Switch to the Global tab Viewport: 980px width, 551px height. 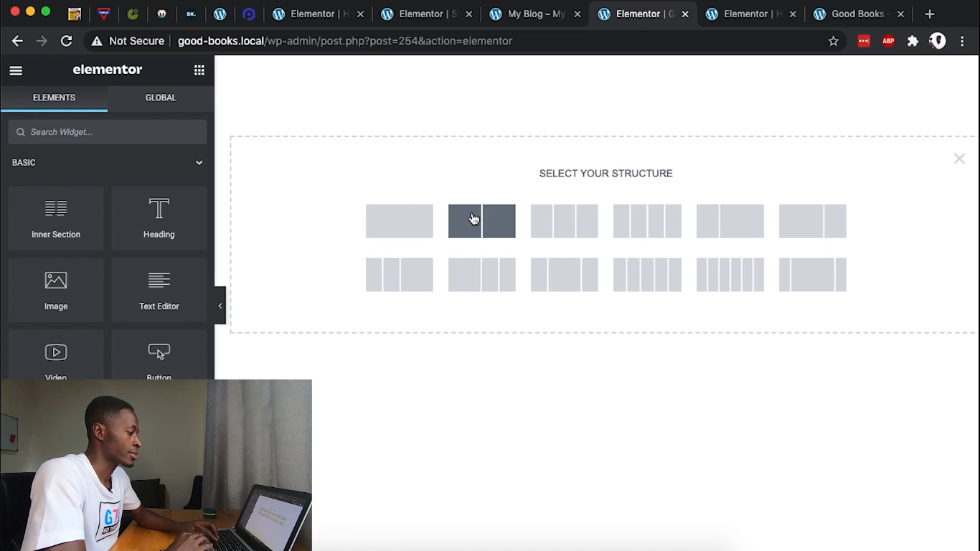tap(161, 98)
